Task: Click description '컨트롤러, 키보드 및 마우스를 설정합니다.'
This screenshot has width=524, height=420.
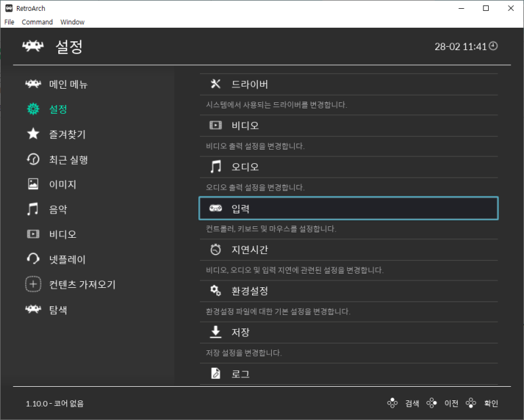Action: [x=271, y=229]
